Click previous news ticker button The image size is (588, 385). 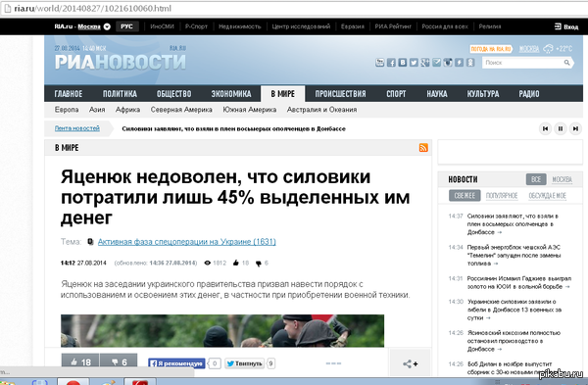[545, 128]
